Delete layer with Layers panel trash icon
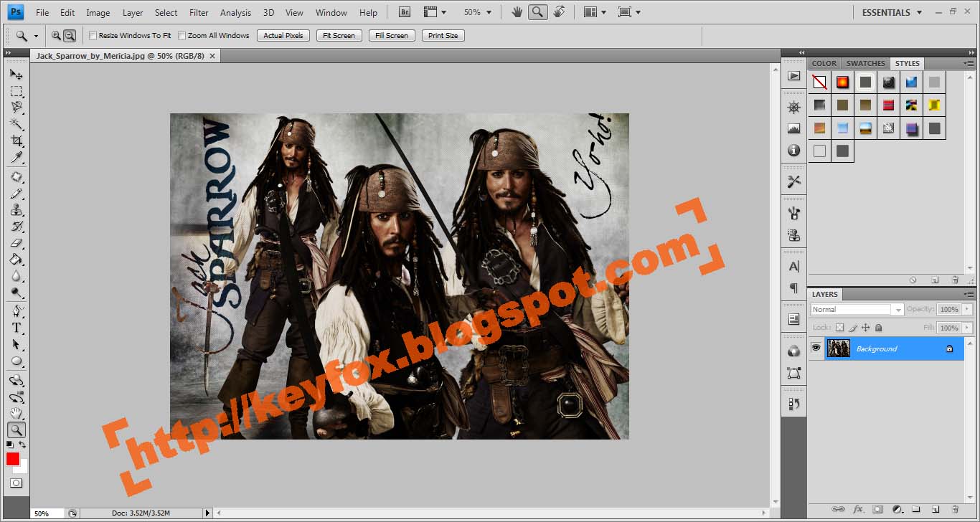 955,509
